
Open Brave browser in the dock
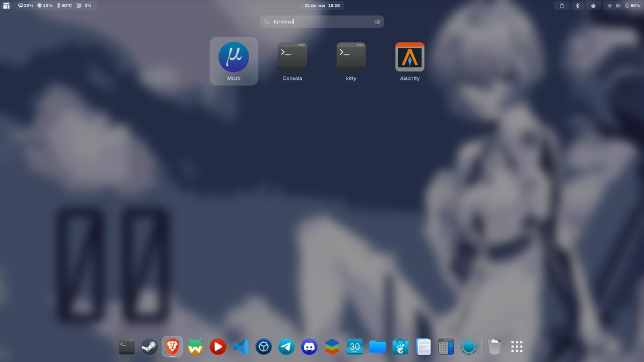tap(172, 347)
